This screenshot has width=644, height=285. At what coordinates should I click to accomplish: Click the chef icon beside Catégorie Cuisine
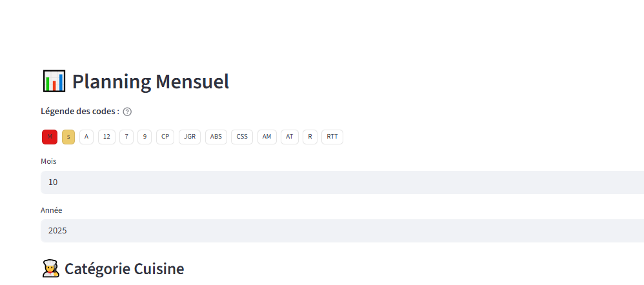coord(50,269)
